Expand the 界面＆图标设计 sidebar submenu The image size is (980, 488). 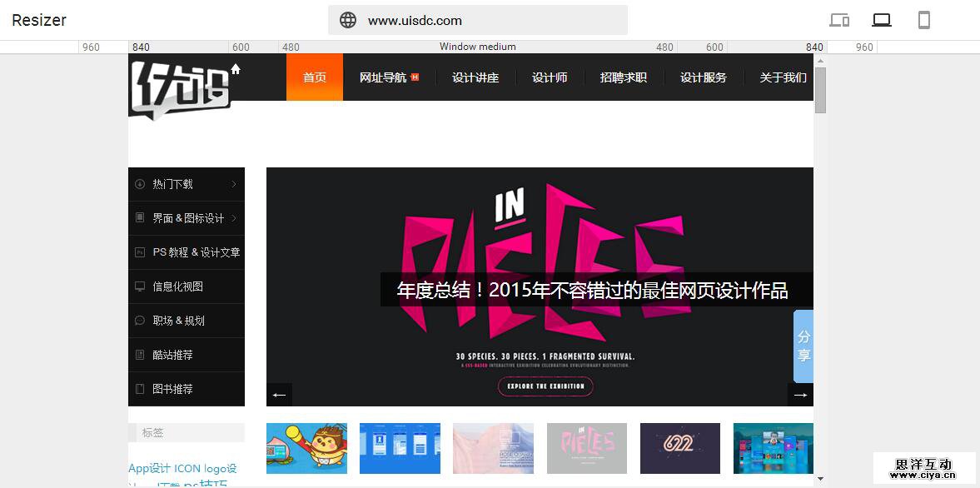tap(234, 218)
